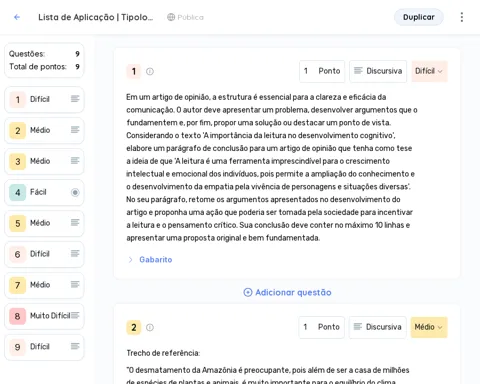Select question 3 Médio in the sidebar
The height and width of the screenshot is (384, 480).
pos(44,161)
